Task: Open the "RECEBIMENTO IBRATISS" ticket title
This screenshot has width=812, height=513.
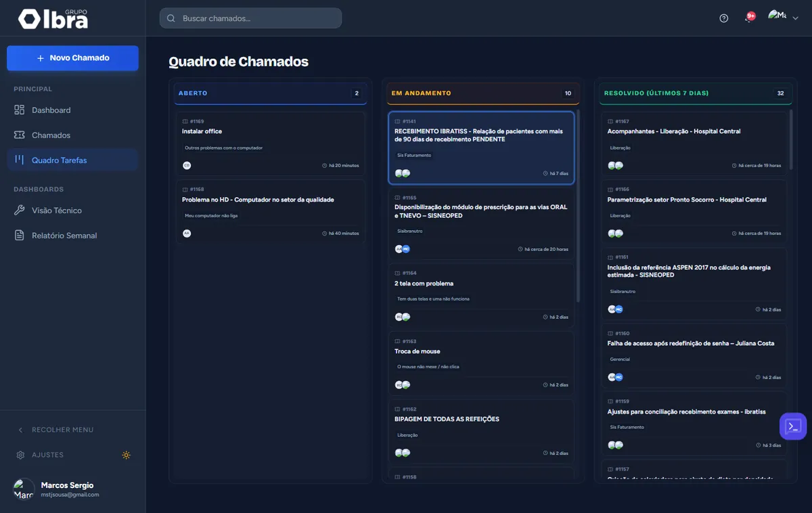Action: pos(479,135)
